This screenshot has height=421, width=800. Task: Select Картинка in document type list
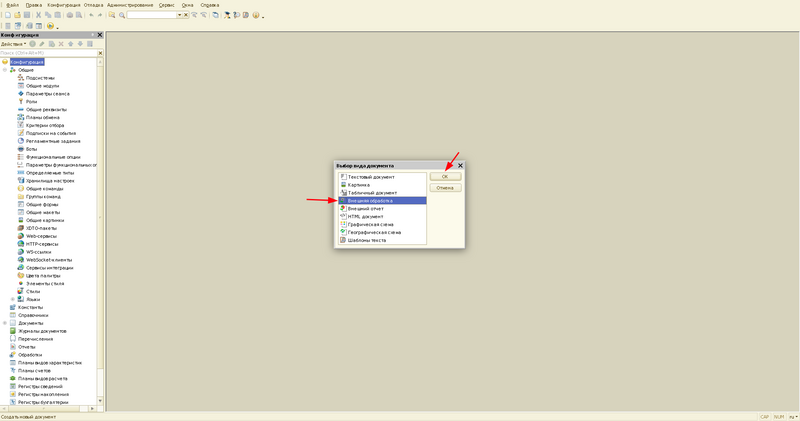382,185
